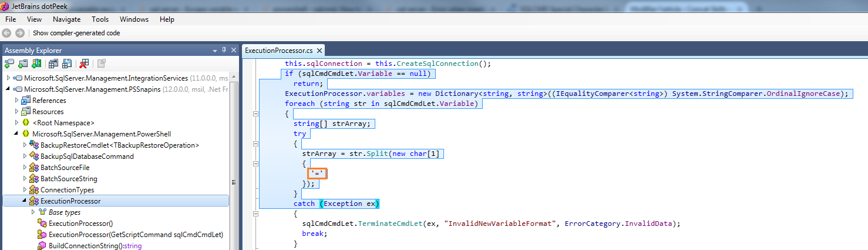Screen dimensions: 868x250
Task: Select BuildConnectionString():string method
Action: pos(95,246)
